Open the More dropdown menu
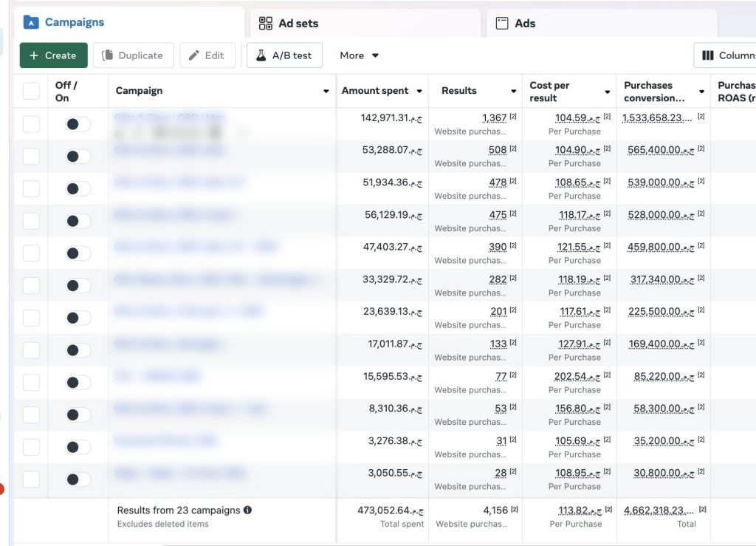This screenshot has width=756, height=546. coord(359,55)
